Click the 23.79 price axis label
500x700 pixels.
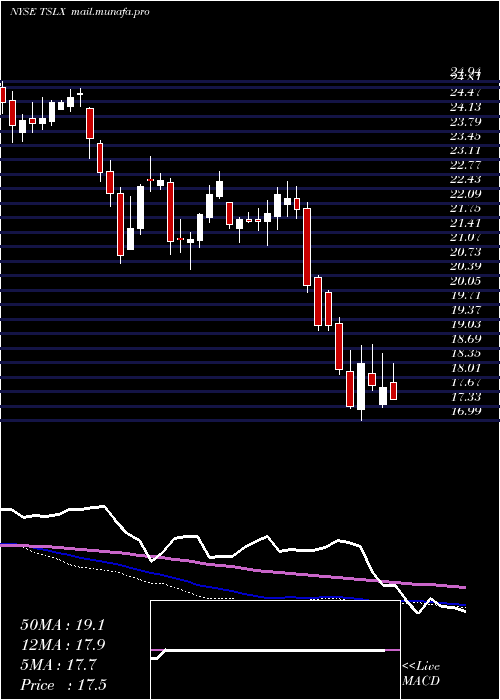(465, 121)
